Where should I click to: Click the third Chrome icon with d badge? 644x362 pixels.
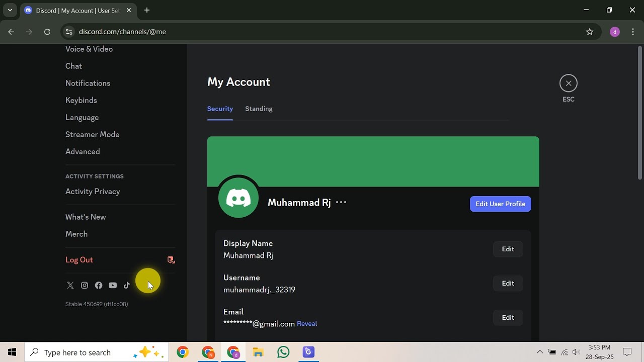click(233, 352)
